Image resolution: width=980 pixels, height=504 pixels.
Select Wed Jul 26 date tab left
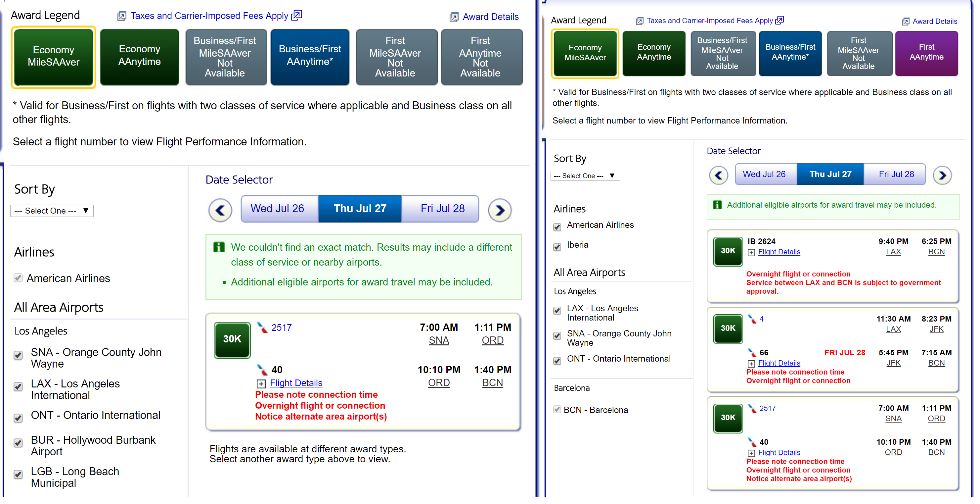tap(277, 209)
